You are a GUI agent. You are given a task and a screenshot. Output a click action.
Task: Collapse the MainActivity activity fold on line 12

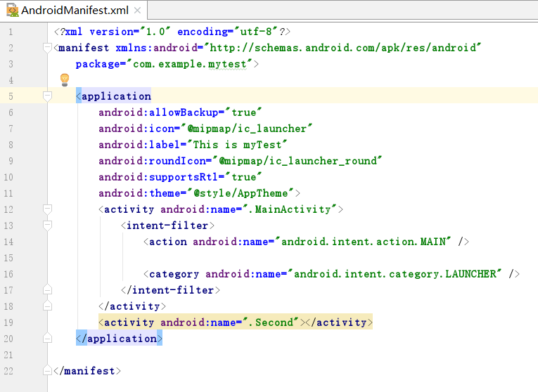pos(47,209)
